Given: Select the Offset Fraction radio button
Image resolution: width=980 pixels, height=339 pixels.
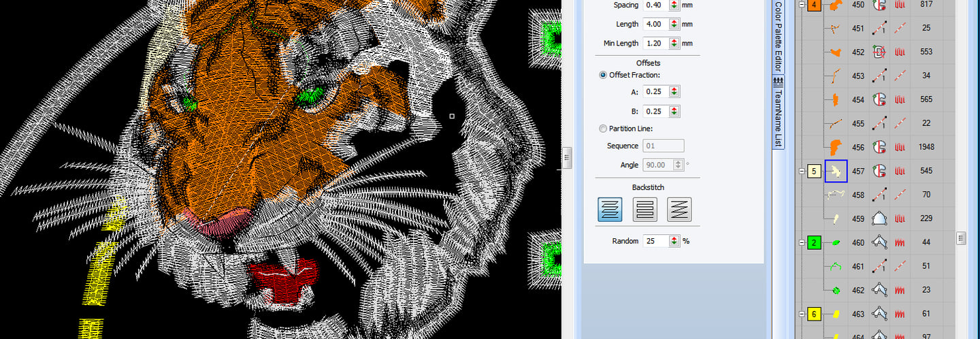Looking at the screenshot, I should pos(603,75).
